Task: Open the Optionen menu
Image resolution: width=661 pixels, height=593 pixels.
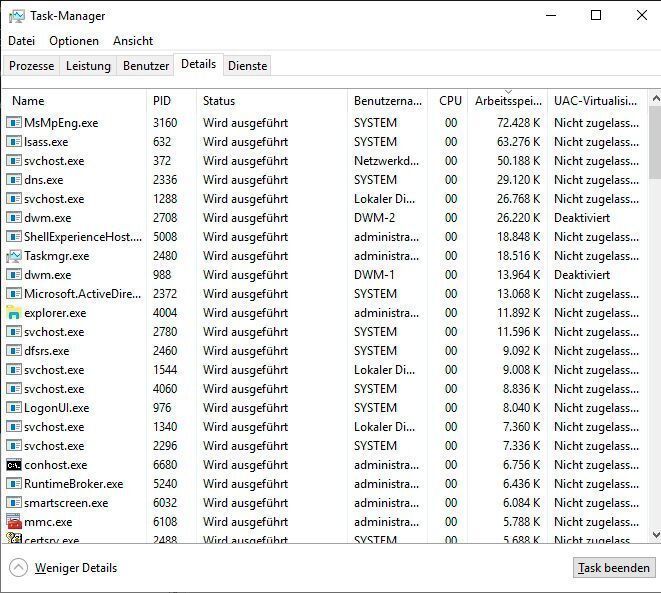Action: tap(74, 41)
